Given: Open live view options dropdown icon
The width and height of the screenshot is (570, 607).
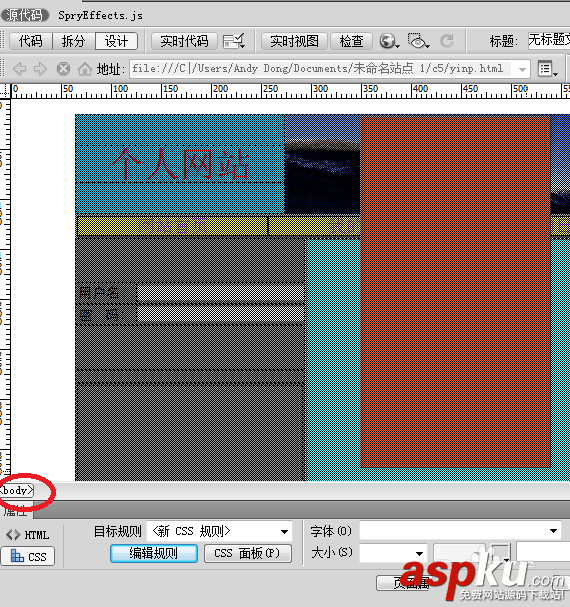Looking at the screenshot, I should coord(234,41).
